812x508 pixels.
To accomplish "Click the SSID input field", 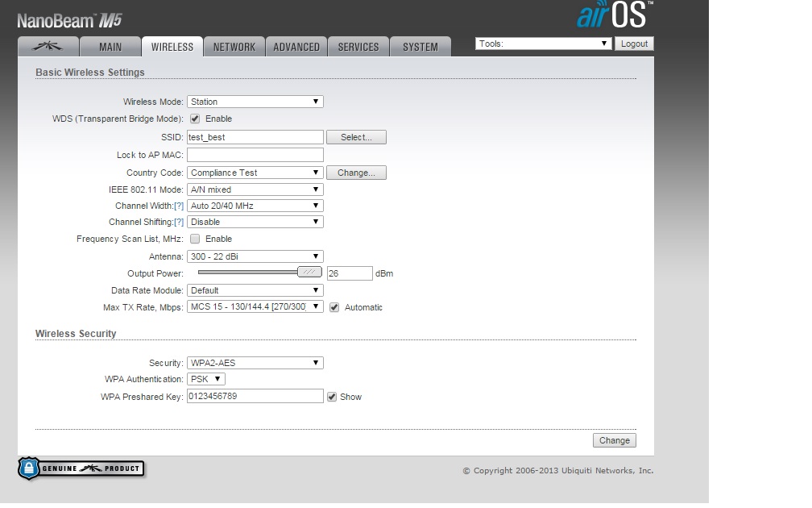I will click(255, 137).
